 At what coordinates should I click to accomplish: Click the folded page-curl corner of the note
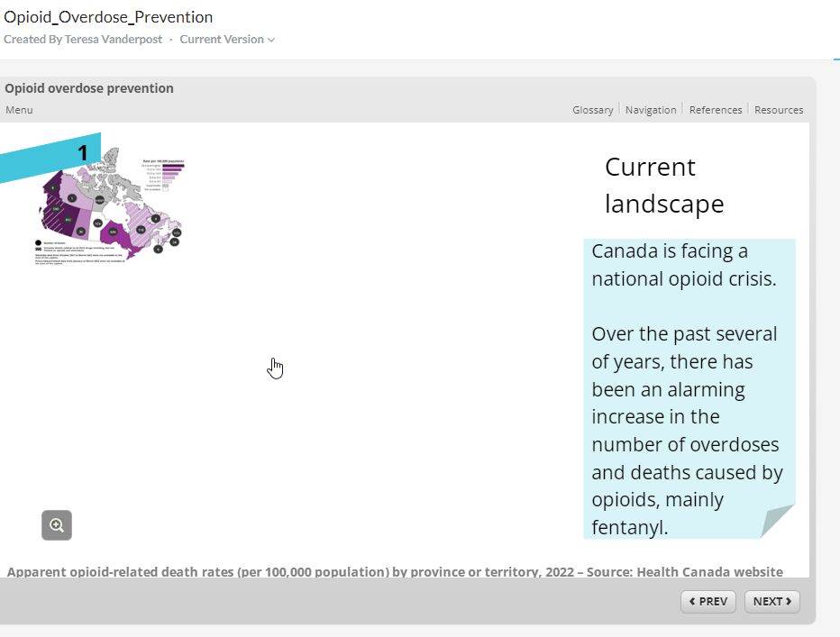777,521
